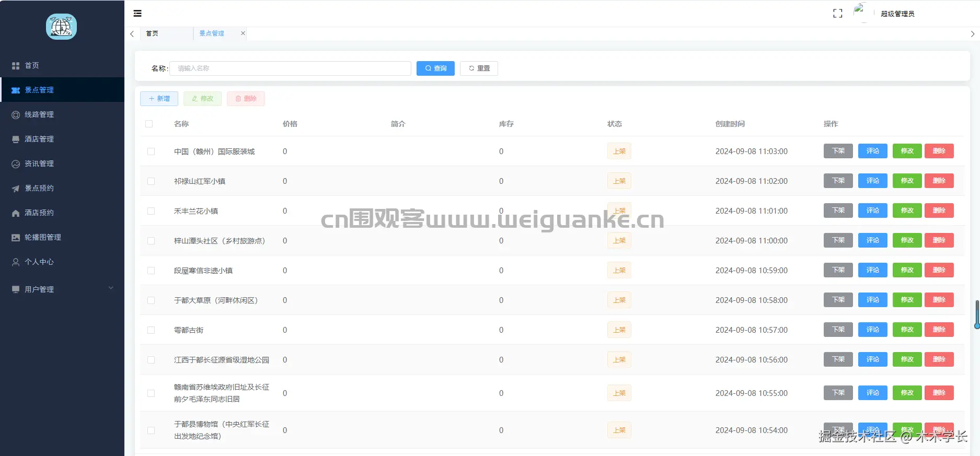Click 评论 for 祁禄山红军小镇

pos(873,181)
